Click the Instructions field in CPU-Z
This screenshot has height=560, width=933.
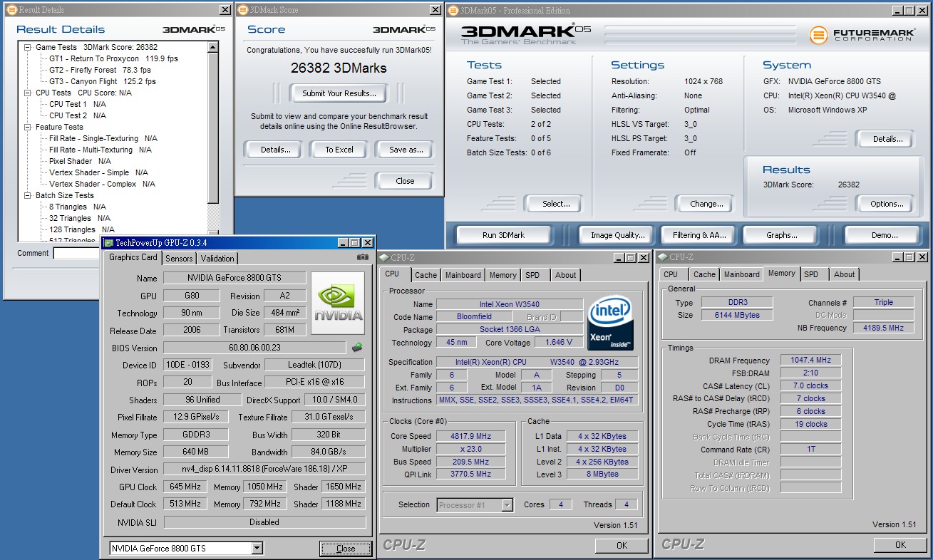coord(537,400)
